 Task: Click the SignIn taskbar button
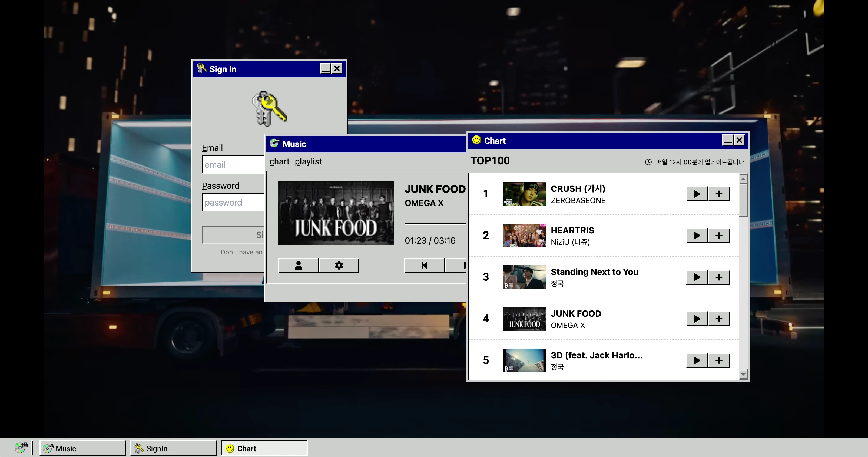click(x=174, y=448)
